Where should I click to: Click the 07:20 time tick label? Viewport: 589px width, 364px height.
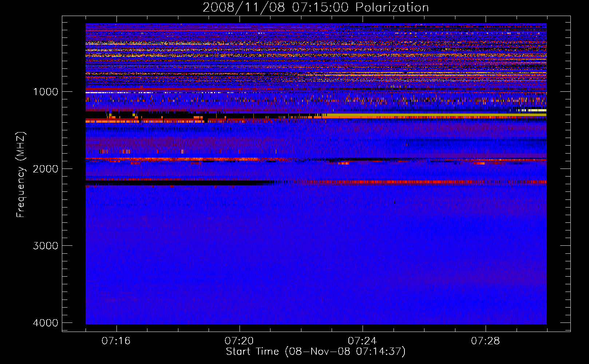239,341
